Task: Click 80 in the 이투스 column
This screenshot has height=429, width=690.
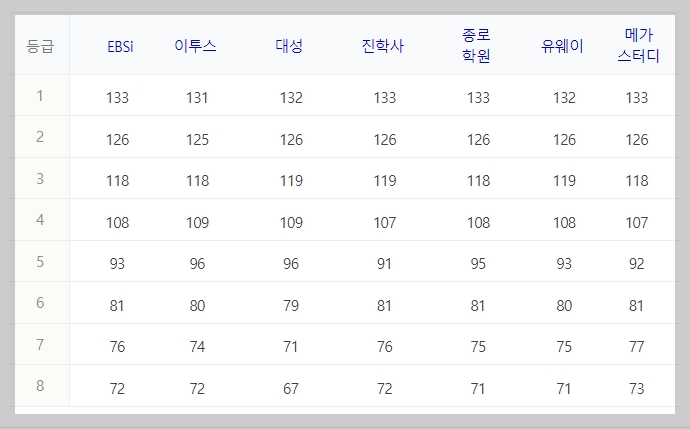Action: click(197, 305)
